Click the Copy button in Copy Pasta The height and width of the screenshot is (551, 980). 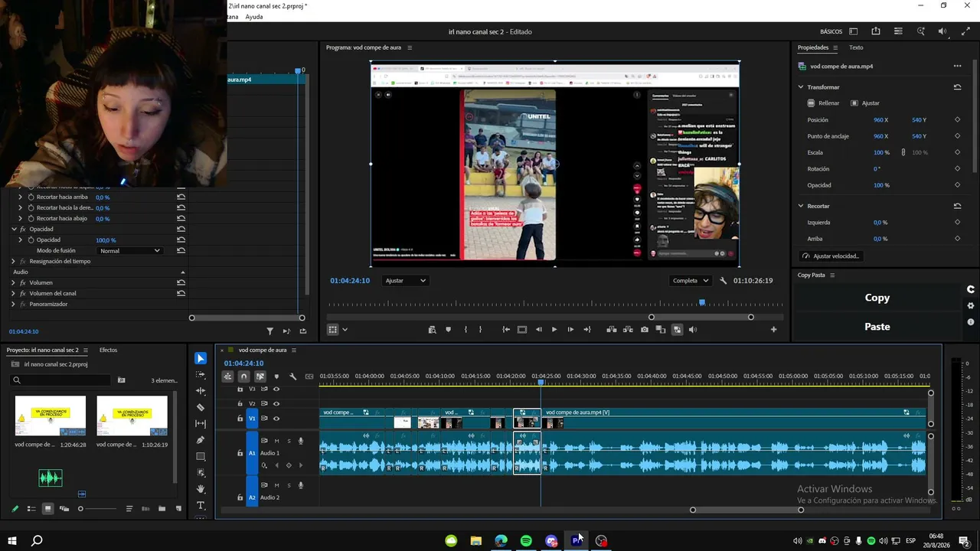point(877,298)
